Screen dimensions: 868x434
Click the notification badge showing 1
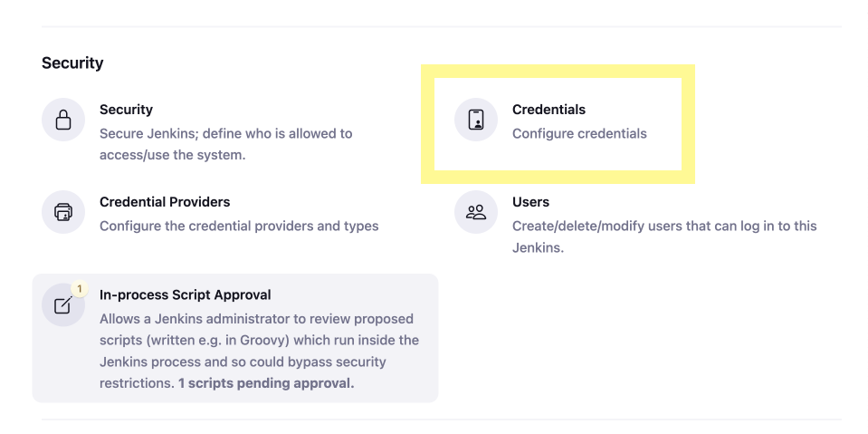[x=80, y=289]
